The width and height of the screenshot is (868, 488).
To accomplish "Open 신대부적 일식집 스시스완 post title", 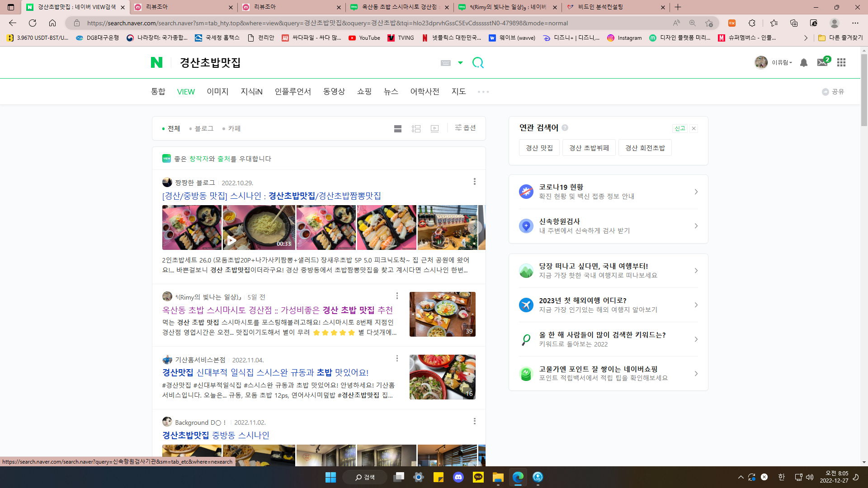I will click(x=265, y=373).
